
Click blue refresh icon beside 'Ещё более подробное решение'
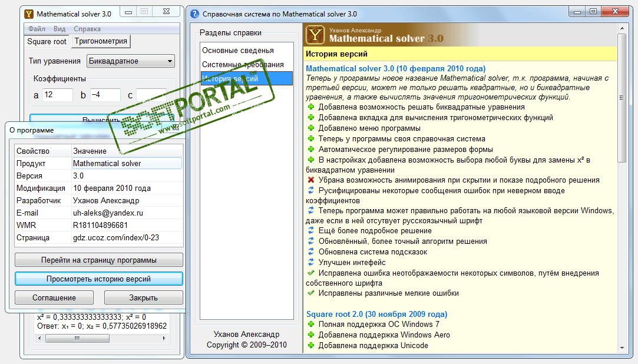tap(311, 231)
